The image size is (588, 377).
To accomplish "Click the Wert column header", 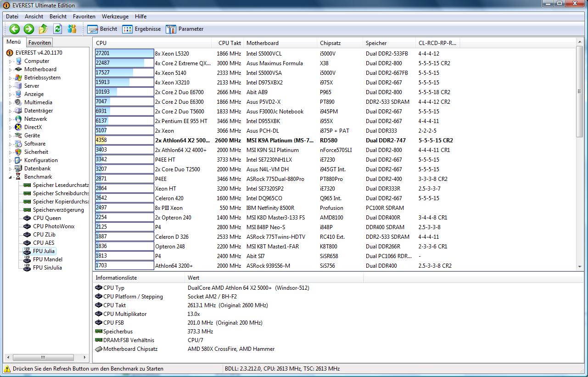I will 274,278.
